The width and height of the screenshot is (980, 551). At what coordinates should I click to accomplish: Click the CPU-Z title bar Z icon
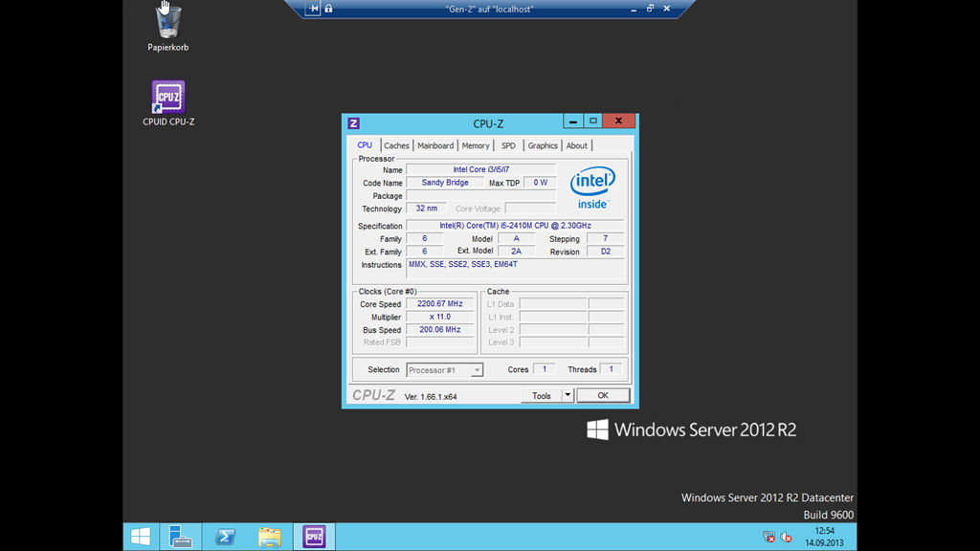point(354,123)
